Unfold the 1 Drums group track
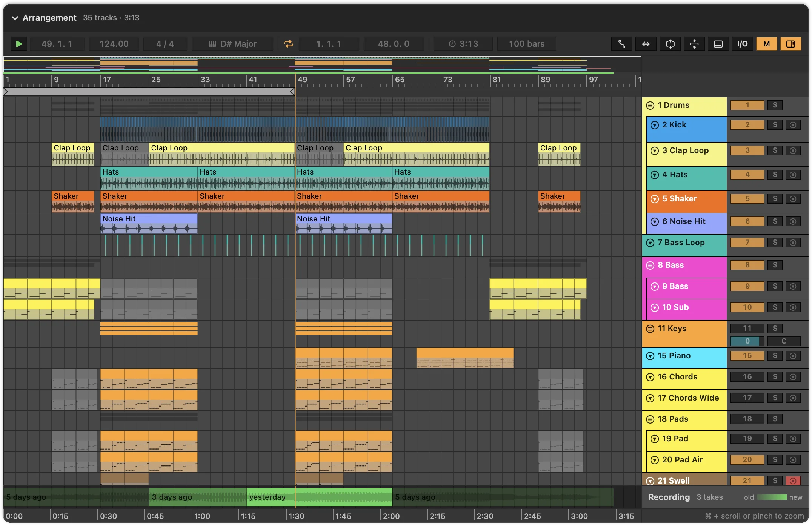The image size is (812, 525). (x=650, y=105)
